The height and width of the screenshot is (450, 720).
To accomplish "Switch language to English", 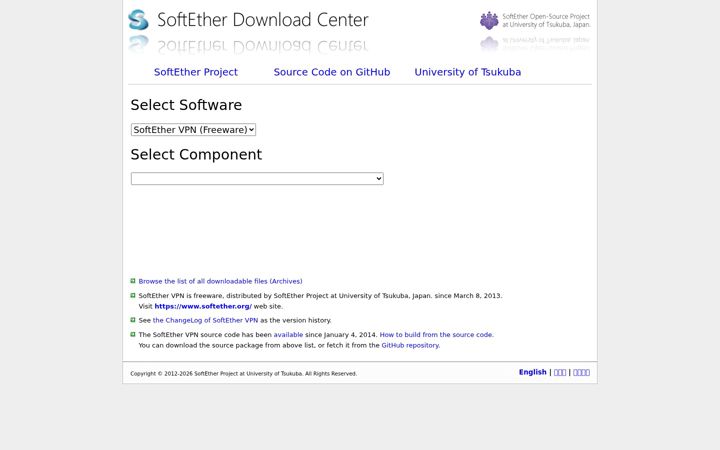I will click(533, 372).
